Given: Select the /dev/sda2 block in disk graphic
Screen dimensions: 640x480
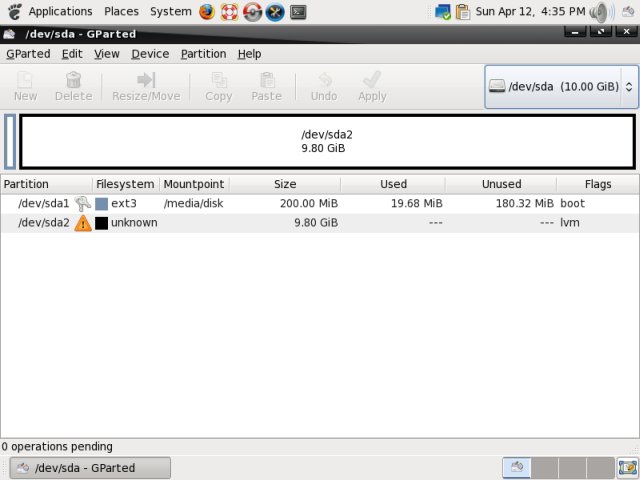Looking at the screenshot, I should tap(327, 142).
